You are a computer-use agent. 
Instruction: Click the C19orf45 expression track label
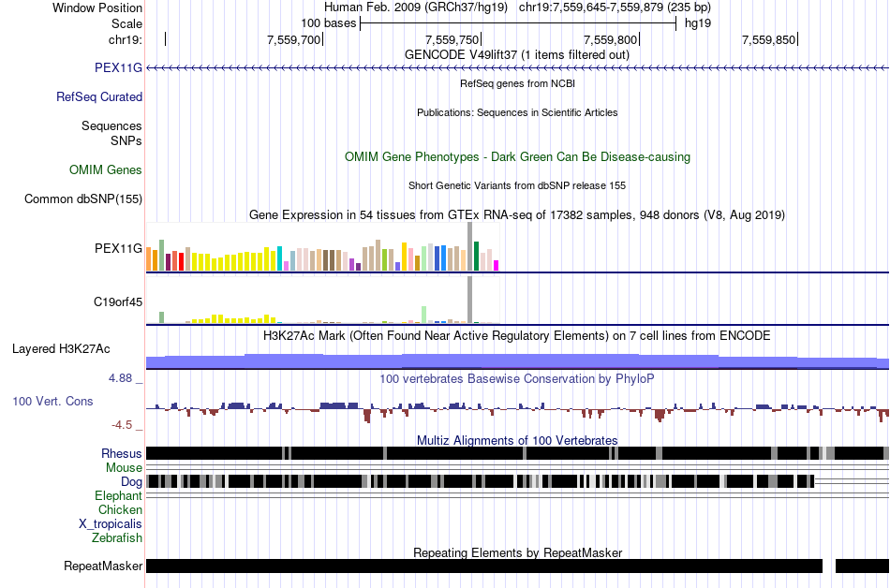[118, 302]
